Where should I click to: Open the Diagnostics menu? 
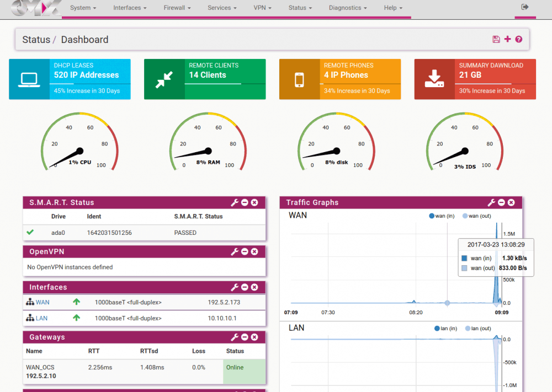[348, 8]
